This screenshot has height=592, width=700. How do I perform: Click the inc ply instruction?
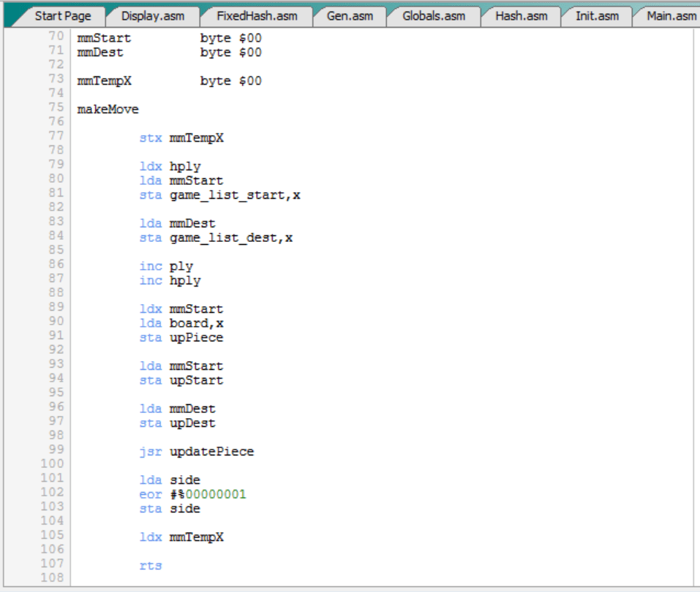(x=166, y=267)
